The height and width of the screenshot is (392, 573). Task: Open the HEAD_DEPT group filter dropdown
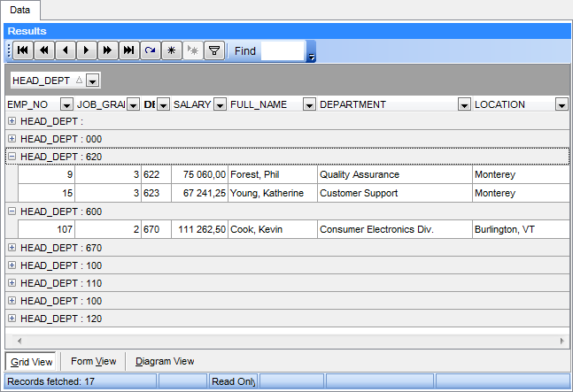(93, 81)
